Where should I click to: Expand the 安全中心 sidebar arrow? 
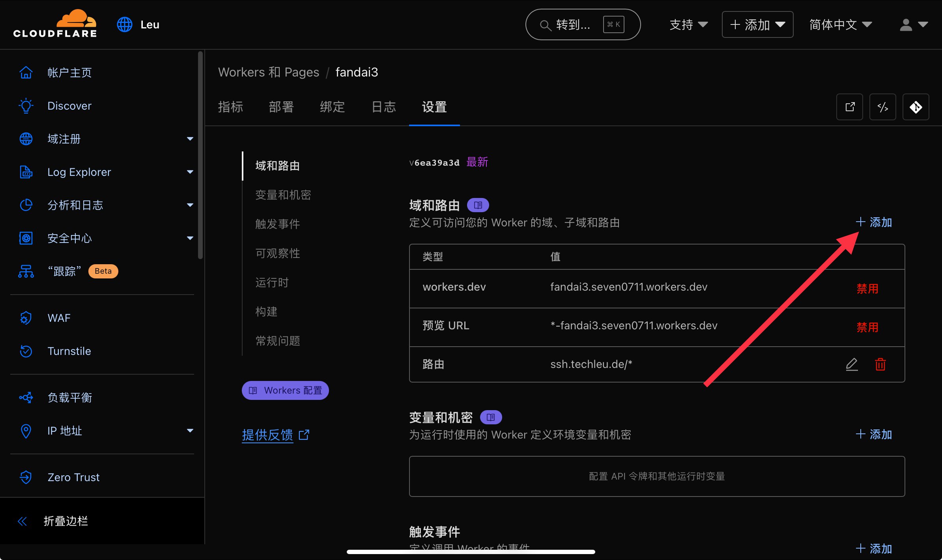click(x=190, y=238)
